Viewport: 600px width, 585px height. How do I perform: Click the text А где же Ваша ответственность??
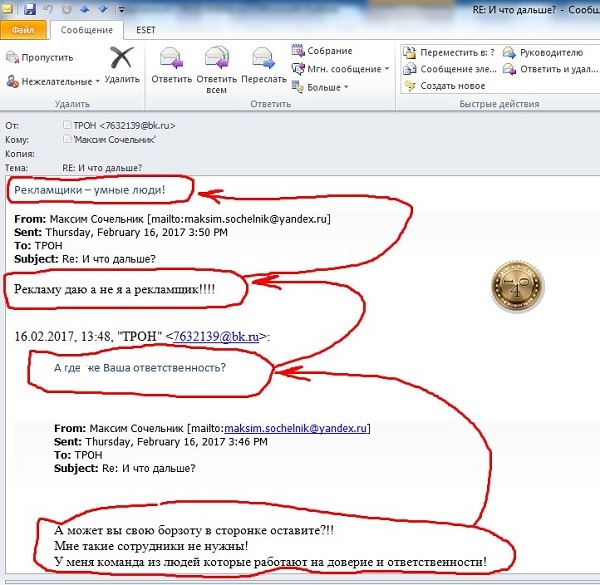click(x=140, y=368)
